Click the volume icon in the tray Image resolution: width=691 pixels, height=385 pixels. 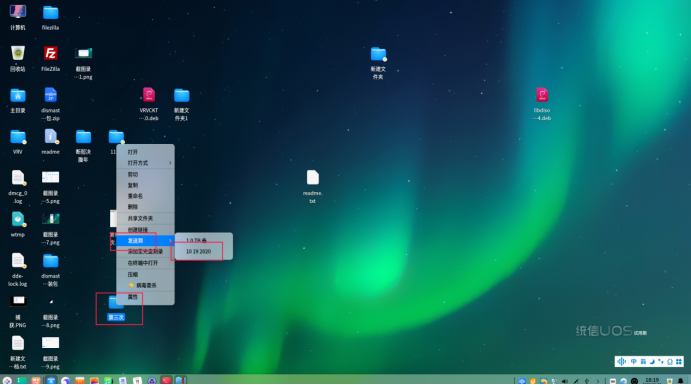pyautogui.click(x=565, y=381)
